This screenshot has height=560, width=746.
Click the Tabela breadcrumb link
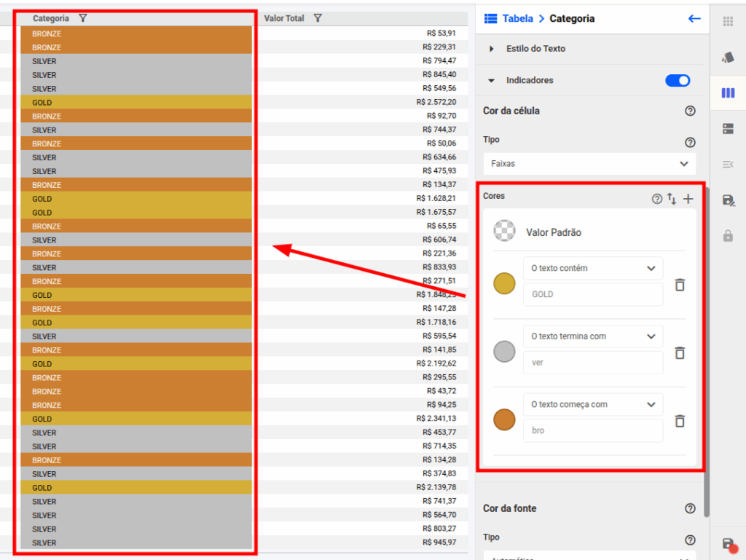coord(517,19)
